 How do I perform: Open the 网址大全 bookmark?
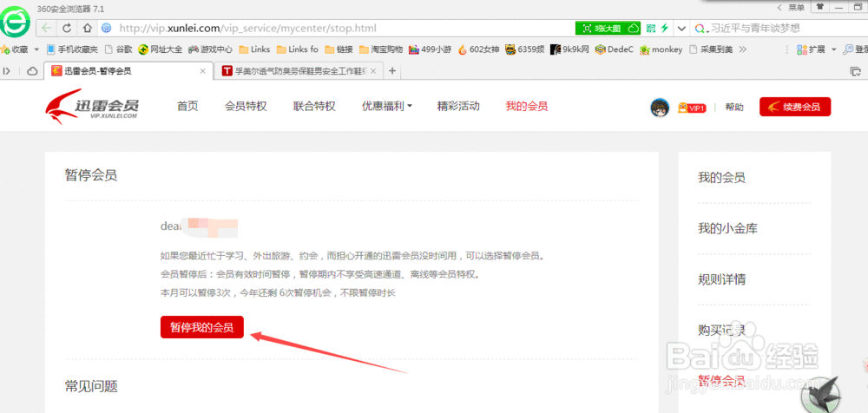pyautogui.click(x=160, y=49)
